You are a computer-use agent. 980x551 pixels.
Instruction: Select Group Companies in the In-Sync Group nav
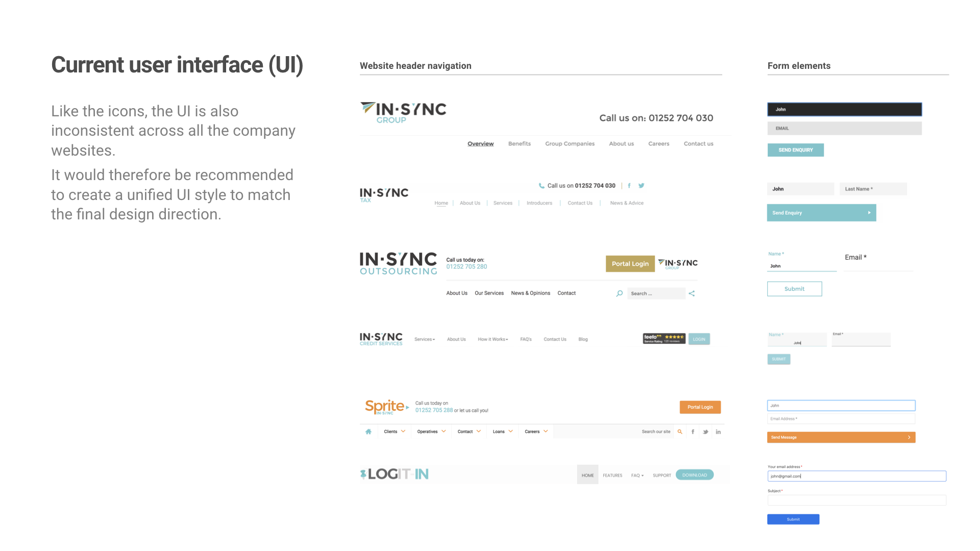[570, 144]
